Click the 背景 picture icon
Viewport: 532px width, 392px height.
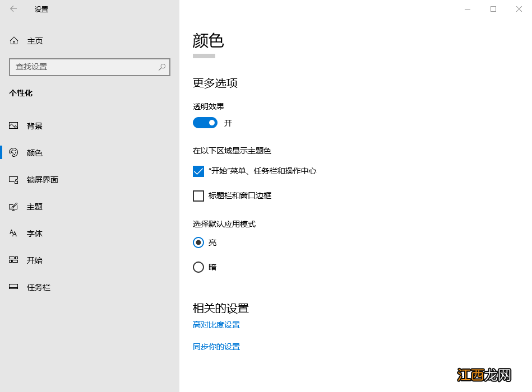[13, 125]
